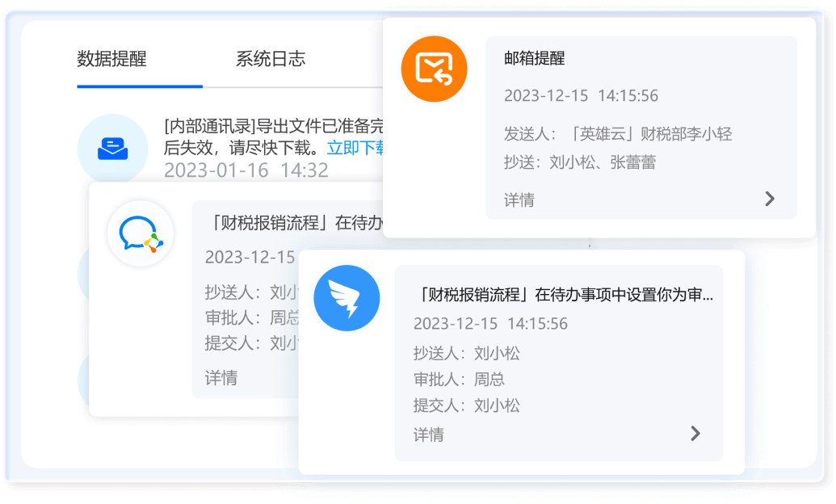Expand details chevron in DingTalk card
This screenshot has width=836, height=504.
pyautogui.click(x=695, y=434)
